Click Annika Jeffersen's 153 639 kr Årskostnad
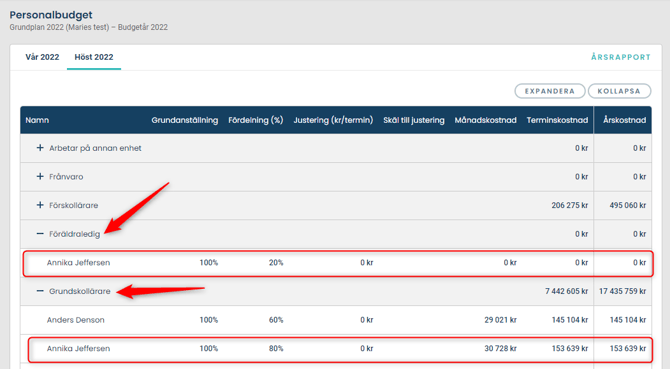 coord(628,348)
